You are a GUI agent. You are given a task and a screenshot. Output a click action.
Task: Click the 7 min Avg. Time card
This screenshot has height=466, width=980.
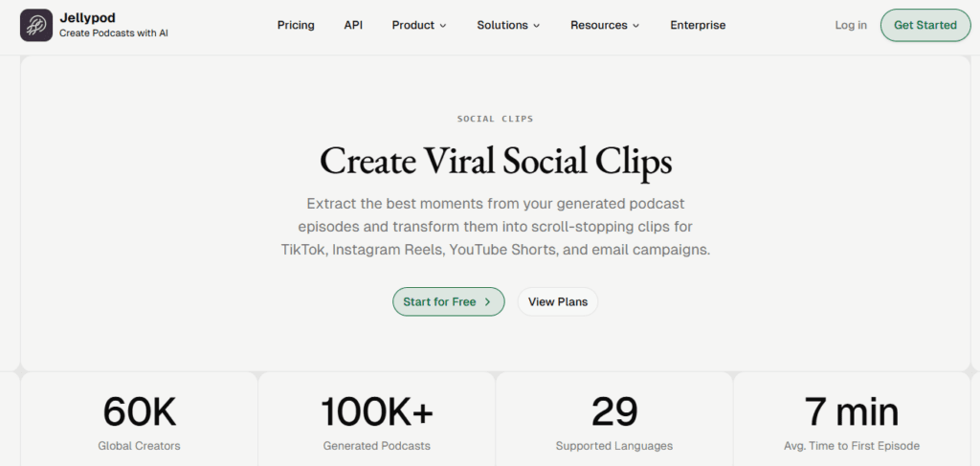[x=852, y=421]
